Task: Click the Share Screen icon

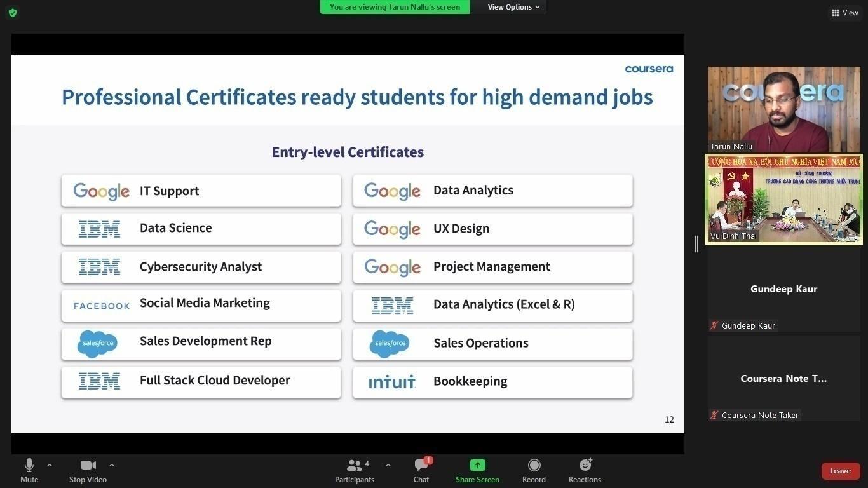Action: click(x=477, y=466)
